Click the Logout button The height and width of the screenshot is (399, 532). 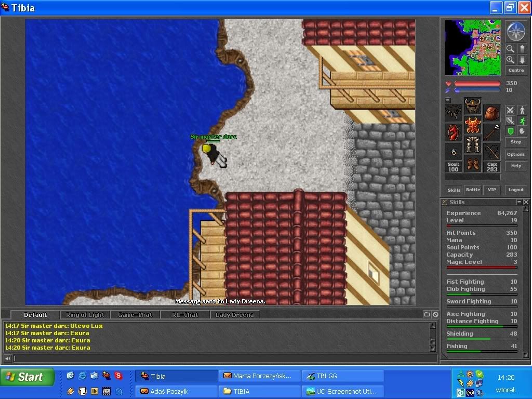pos(516,190)
